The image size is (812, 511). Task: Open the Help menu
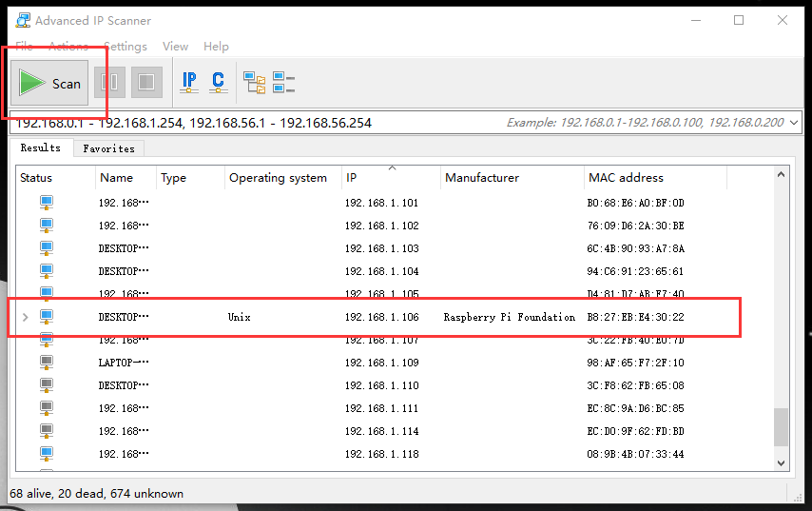tap(216, 46)
